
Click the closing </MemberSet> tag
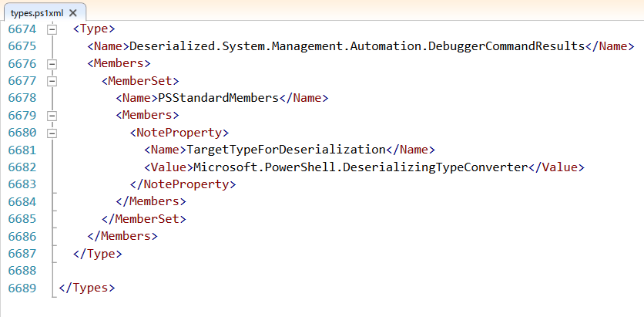[x=144, y=219]
